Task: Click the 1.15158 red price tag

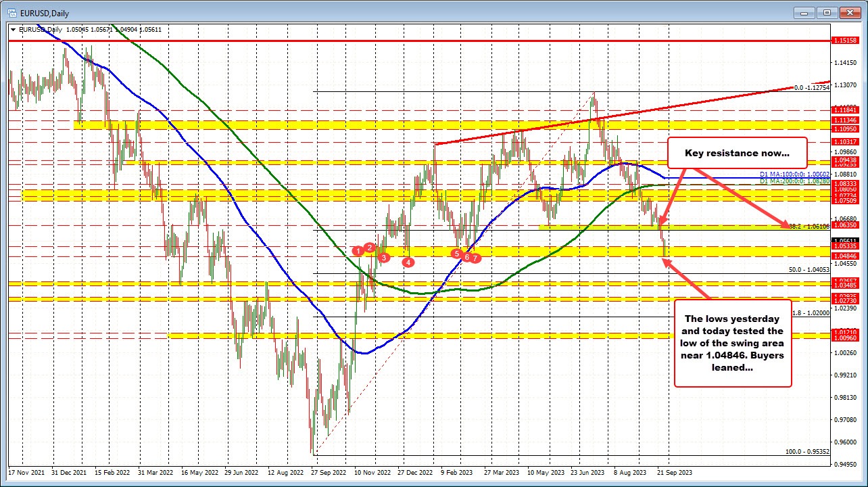Action: (x=846, y=41)
